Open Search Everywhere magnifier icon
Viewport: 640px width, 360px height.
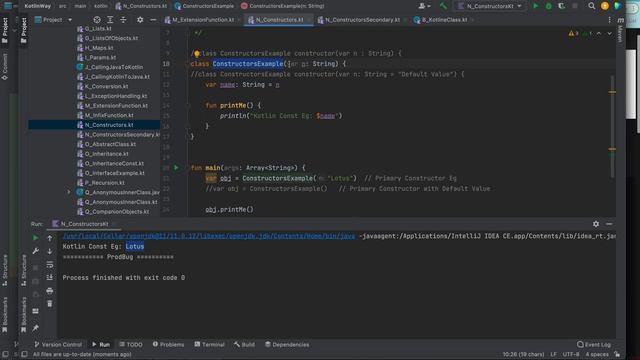(x=591, y=6)
